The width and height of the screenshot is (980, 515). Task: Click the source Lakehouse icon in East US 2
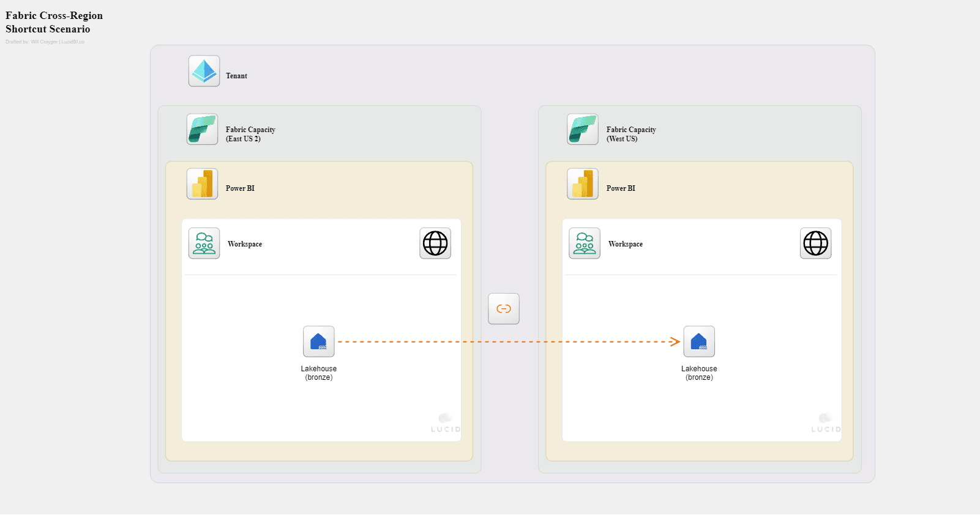(x=319, y=341)
